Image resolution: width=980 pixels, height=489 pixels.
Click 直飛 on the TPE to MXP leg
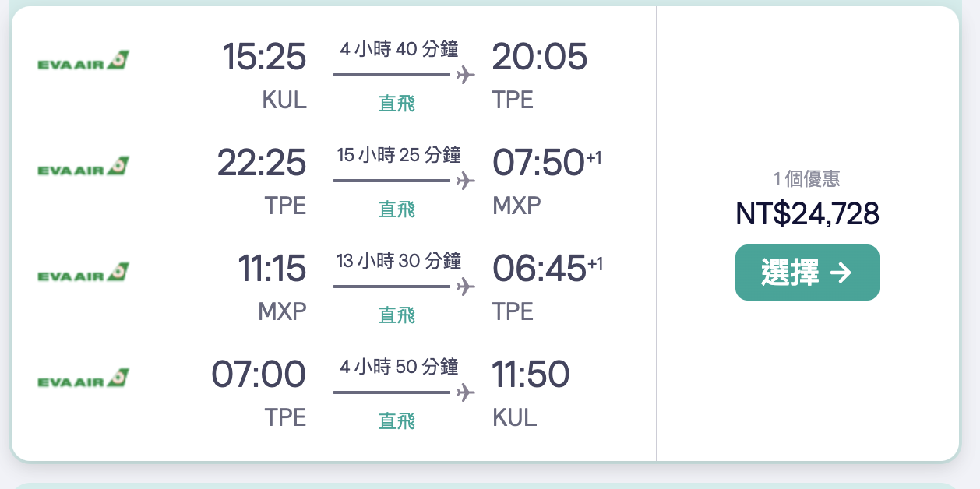click(x=397, y=209)
